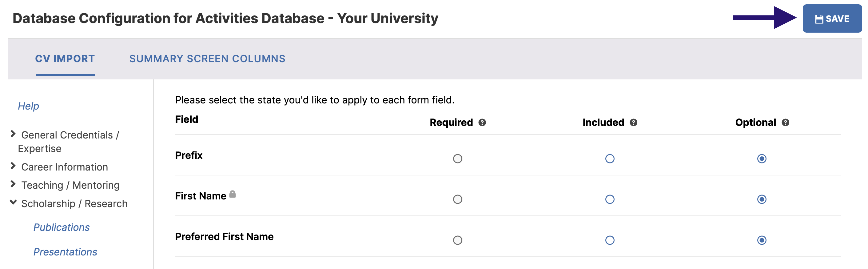Click the floppy disk icon on Save
Image resolution: width=868 pixels, height=269 pixels.
[819, 19]
